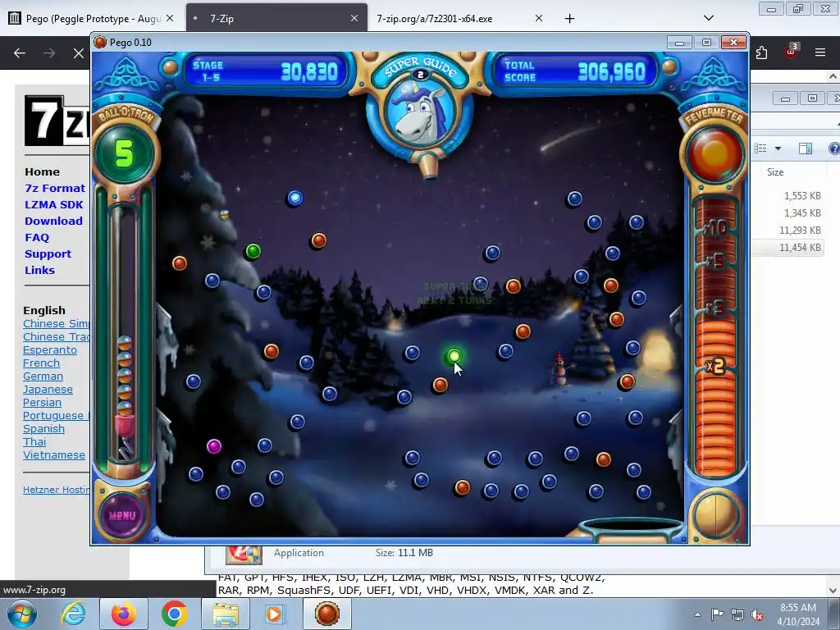The image size is (840, 630).
Task: Click the Fevermeter orange orb
Action: (x=714, y=153)
